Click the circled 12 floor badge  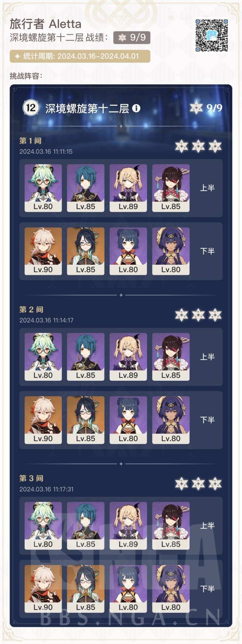[30, 108]
